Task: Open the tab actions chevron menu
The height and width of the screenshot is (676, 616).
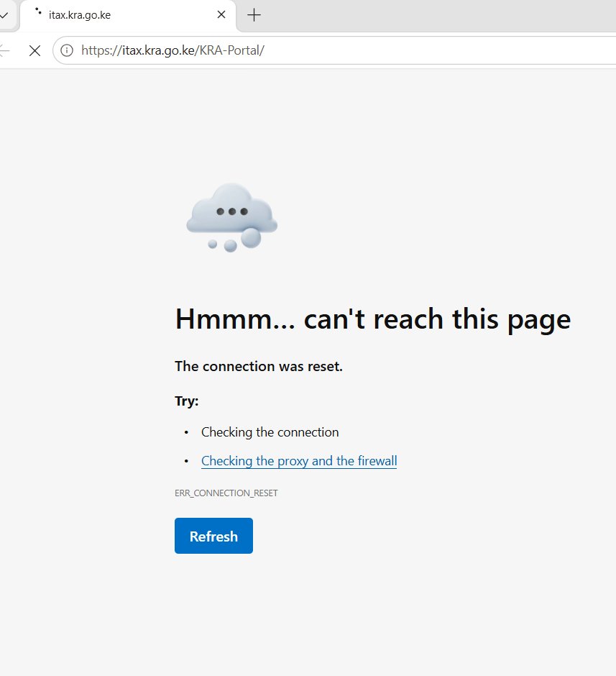Action: [x=4, y=15]
